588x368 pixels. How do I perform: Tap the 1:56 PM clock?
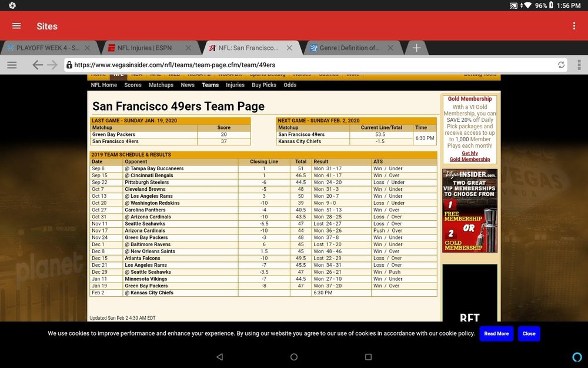click(569, 5)
